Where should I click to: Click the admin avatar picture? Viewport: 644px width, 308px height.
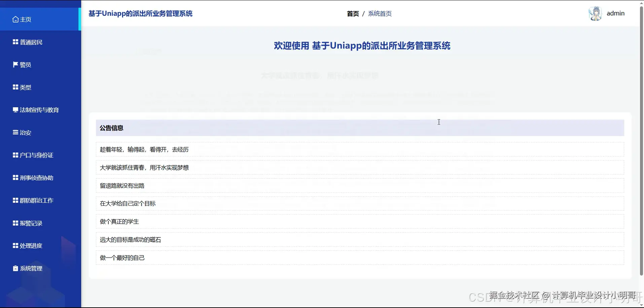coord(595,13)
